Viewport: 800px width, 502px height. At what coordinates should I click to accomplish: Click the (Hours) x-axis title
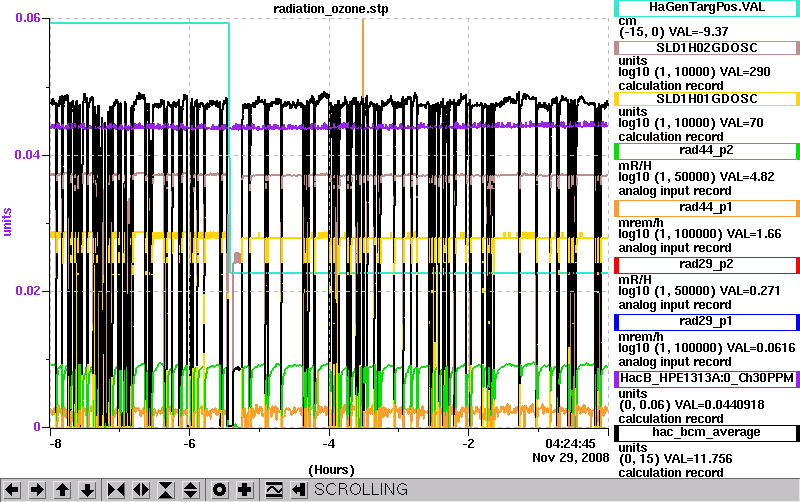pyautogui.click(x=331, y=470)
